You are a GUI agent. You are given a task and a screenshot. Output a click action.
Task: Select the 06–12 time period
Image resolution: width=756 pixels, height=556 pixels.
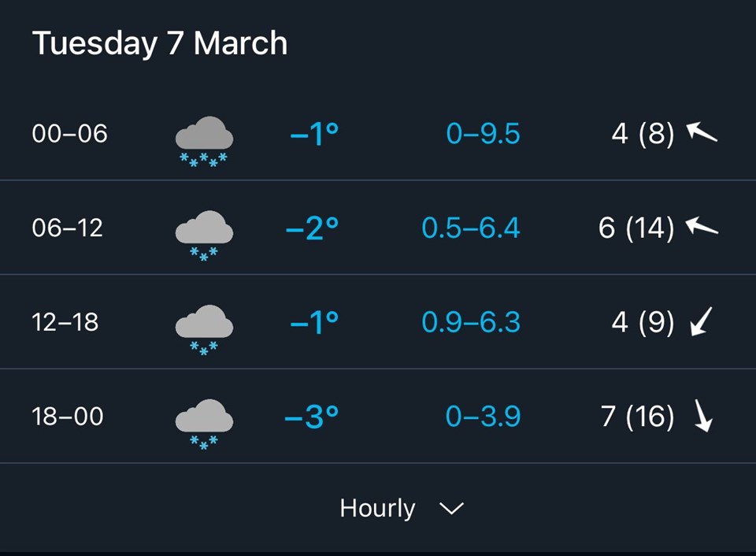pyautogui.click(x=68, y=228)
